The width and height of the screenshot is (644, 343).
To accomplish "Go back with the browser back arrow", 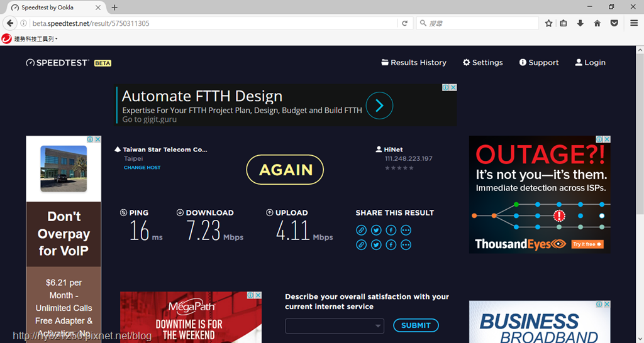I will tap(10, 23).
